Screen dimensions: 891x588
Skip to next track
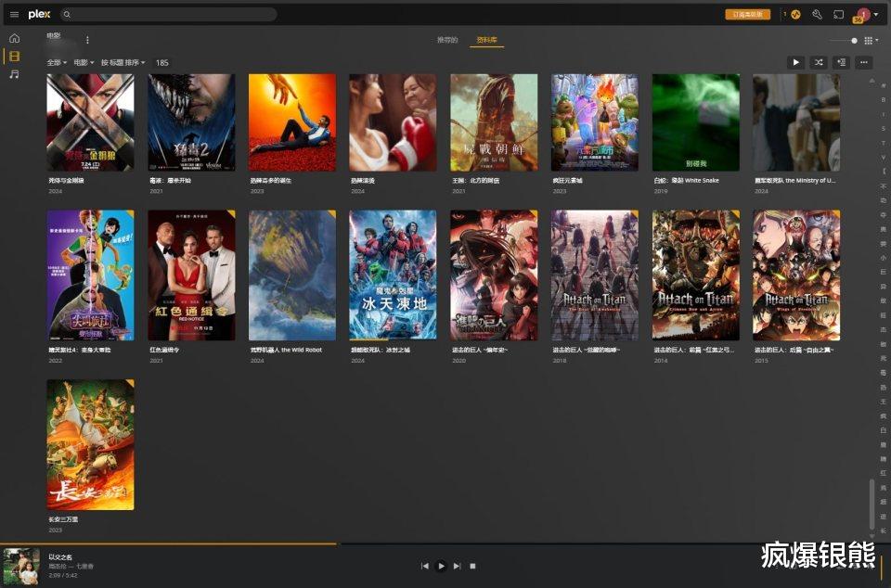(x=457, y=566)
